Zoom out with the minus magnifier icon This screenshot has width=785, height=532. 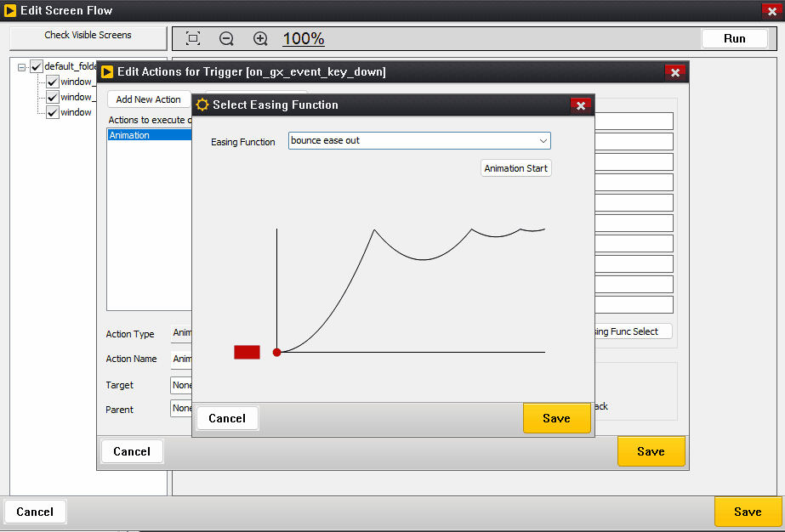[x=226, y=38]
